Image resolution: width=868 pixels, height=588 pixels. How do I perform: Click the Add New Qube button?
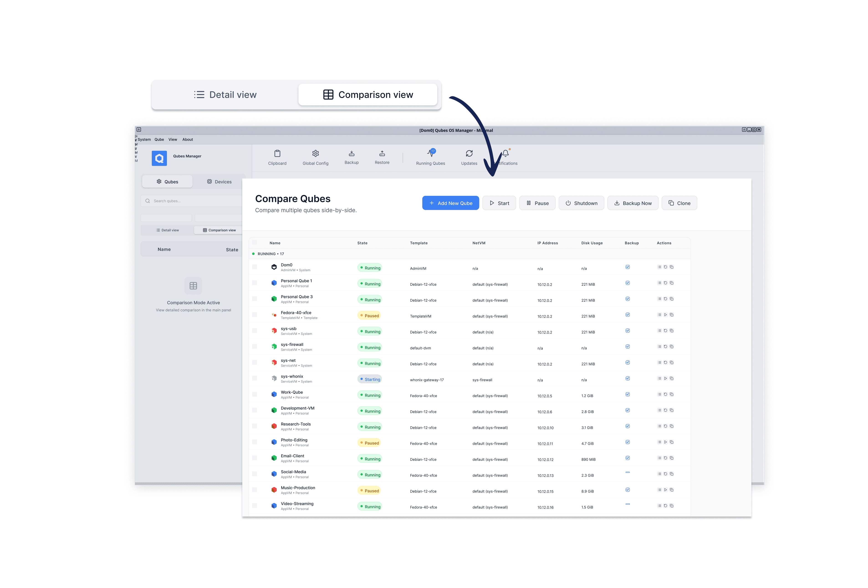point(450,203)
